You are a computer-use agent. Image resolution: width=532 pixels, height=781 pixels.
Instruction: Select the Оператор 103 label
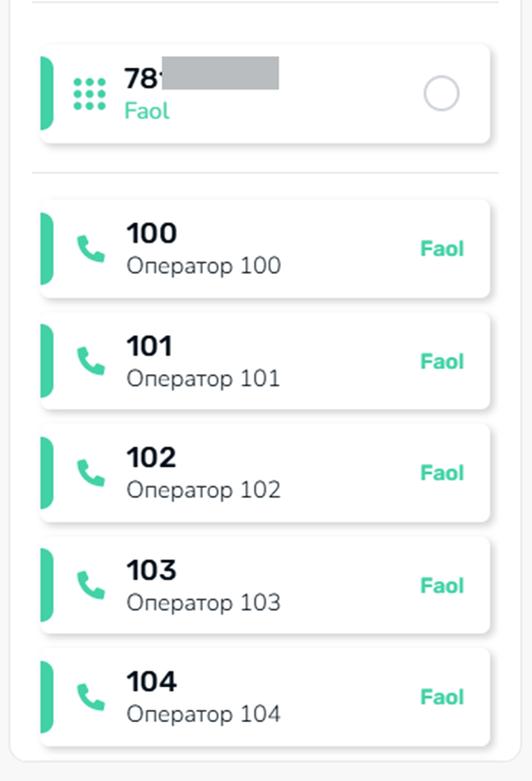pos(204,603)
